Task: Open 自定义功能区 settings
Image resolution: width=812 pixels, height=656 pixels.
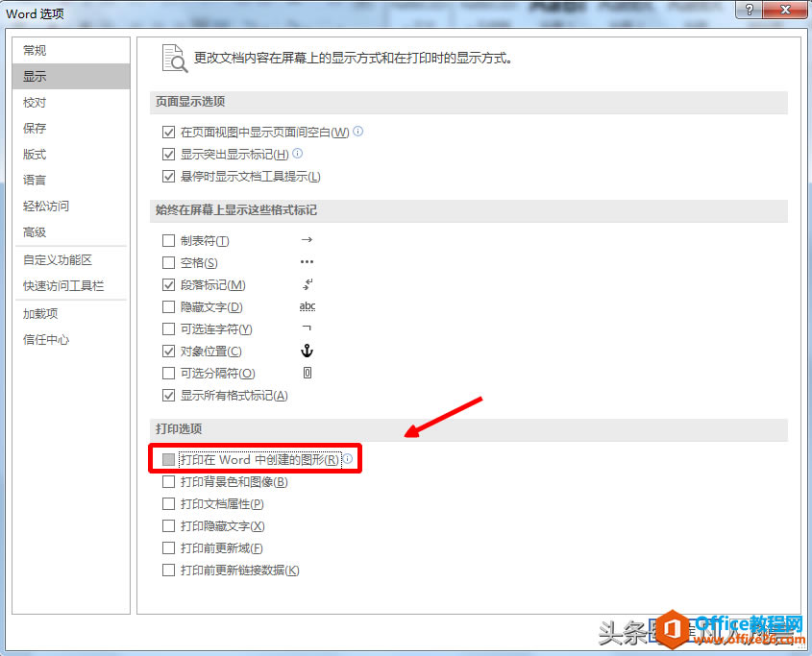Action: click(x=71, y=259)
